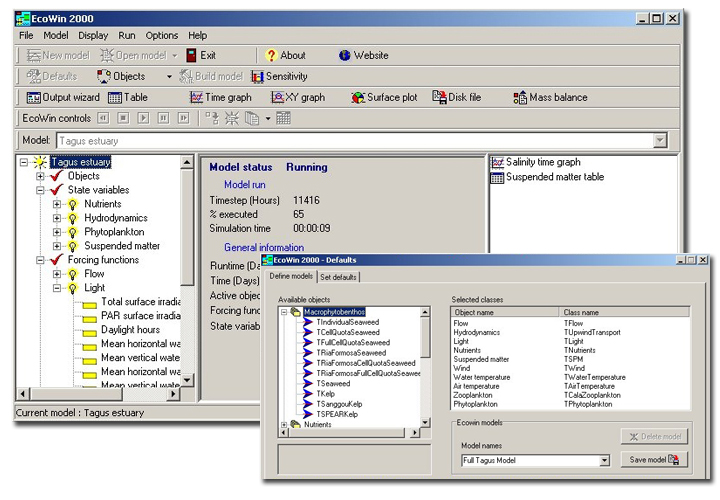Open the Run menu
This screenshot has width=720, height=500.
(x=127, y=35)
